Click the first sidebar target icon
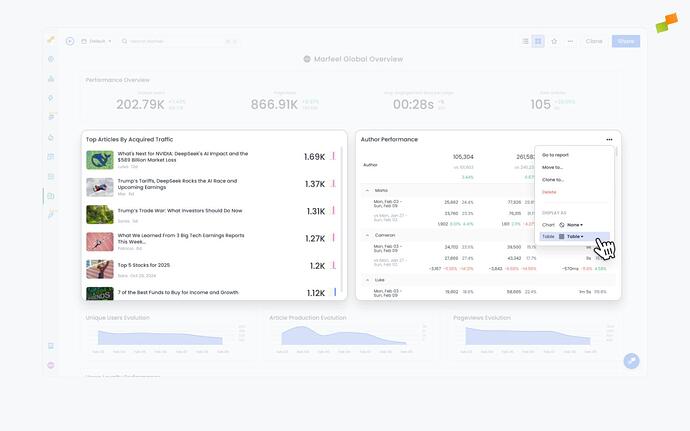 point(51,59)
